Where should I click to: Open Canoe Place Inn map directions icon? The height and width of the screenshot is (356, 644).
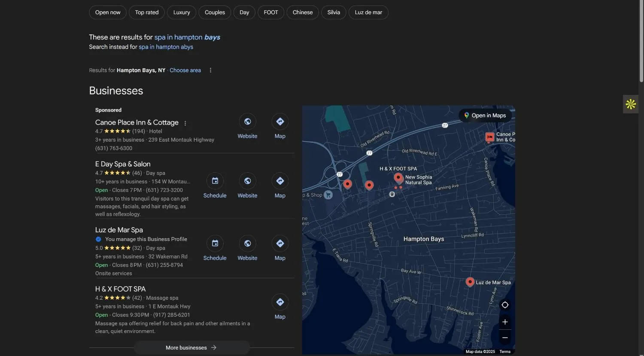pos(280,122)
